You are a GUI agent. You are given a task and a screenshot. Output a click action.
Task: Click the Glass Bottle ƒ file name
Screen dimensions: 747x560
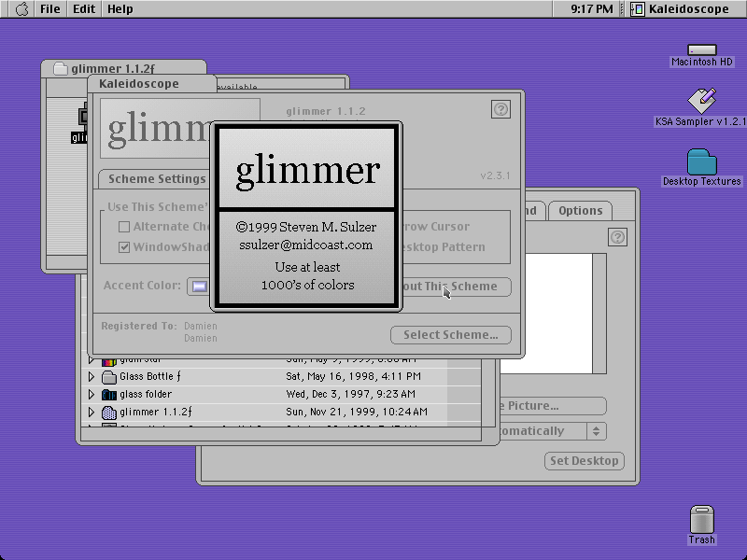pos(150,376)
